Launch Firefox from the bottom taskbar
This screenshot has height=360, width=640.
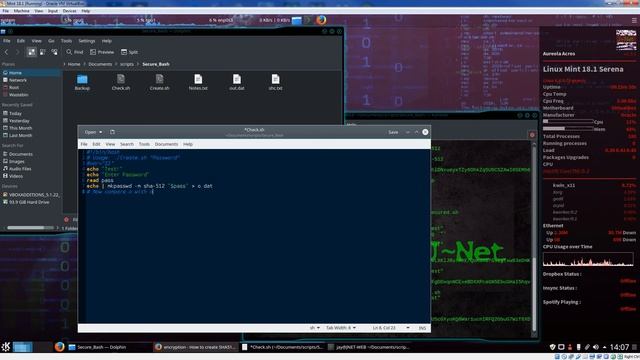[x=60, y=347]
